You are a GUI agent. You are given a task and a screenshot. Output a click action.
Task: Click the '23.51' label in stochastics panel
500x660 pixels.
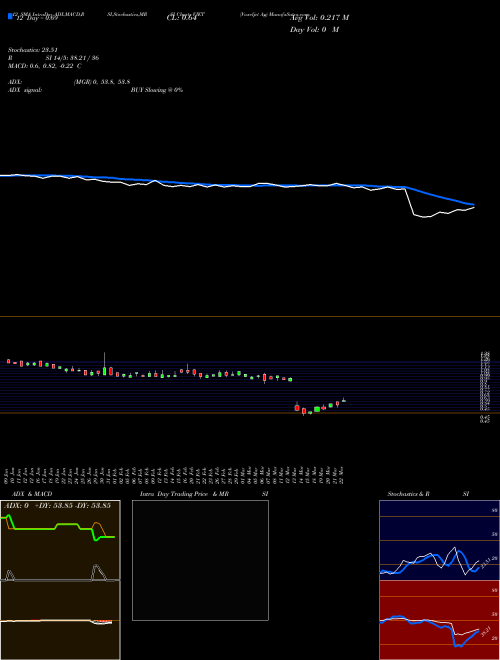485,562
